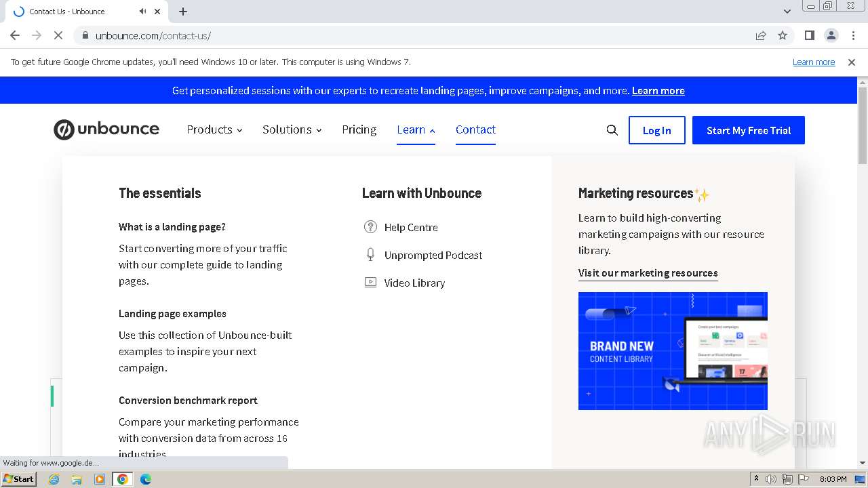The image size is (868, 488).
Task: Click the Unbounce logo
Action: point(106,129)
